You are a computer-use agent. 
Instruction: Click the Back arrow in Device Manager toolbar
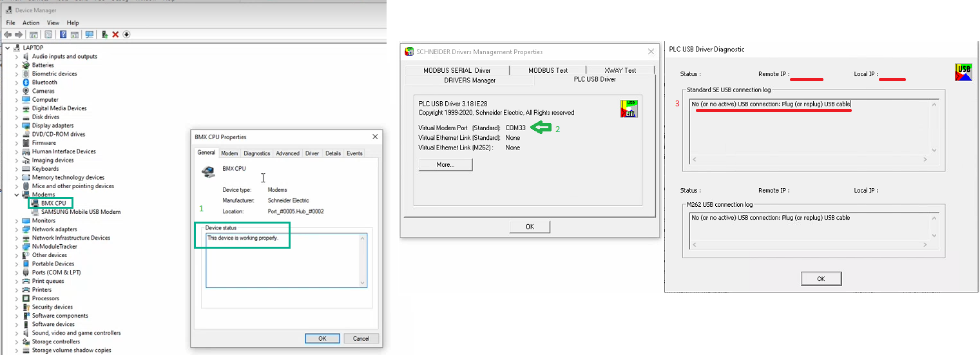point(8,34)
